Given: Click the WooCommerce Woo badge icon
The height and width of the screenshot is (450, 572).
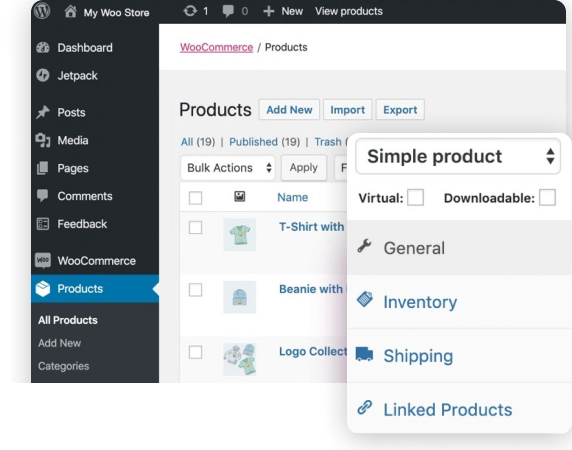Looking at the screenshot, I should pos(43,260).
